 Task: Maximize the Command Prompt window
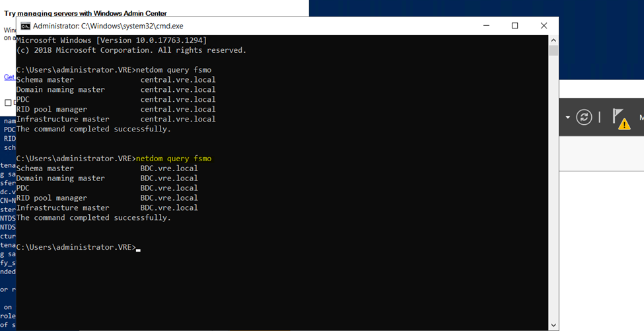[x=515, y=26]
